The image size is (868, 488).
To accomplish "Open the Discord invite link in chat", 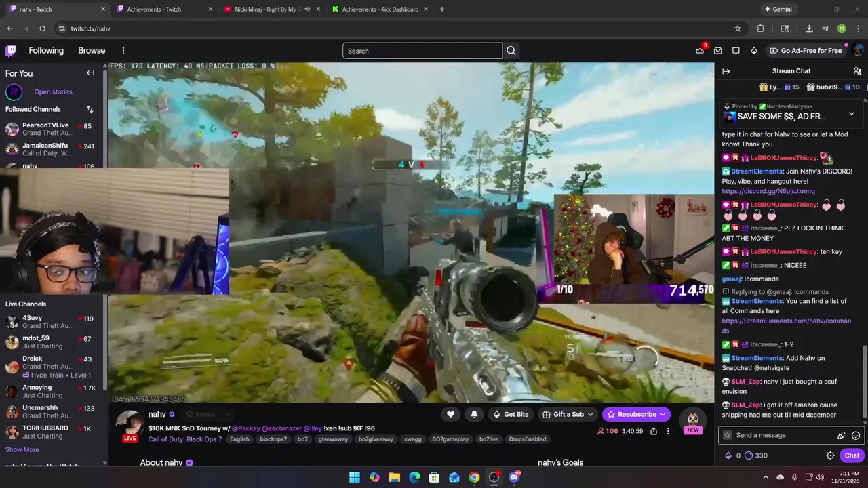I will coord(768,192).
